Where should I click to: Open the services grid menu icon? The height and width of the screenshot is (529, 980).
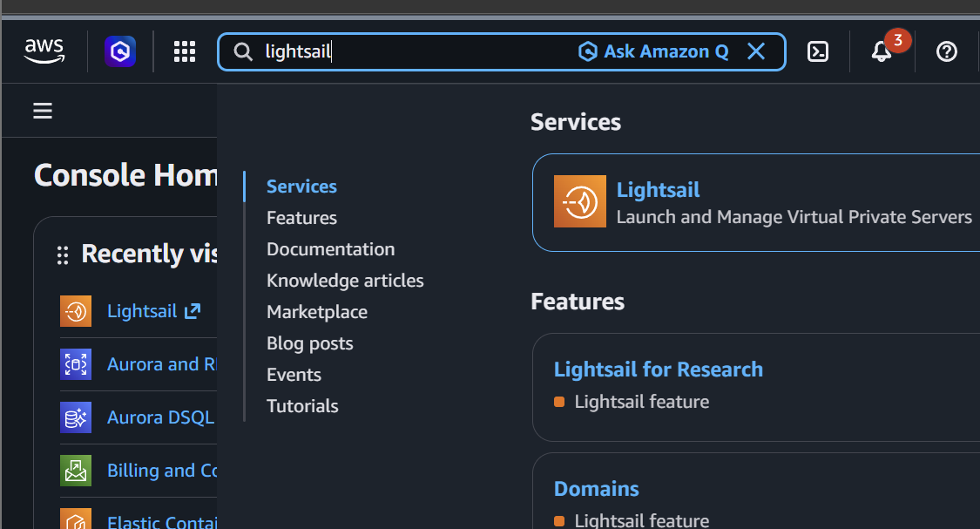point(185,51)
